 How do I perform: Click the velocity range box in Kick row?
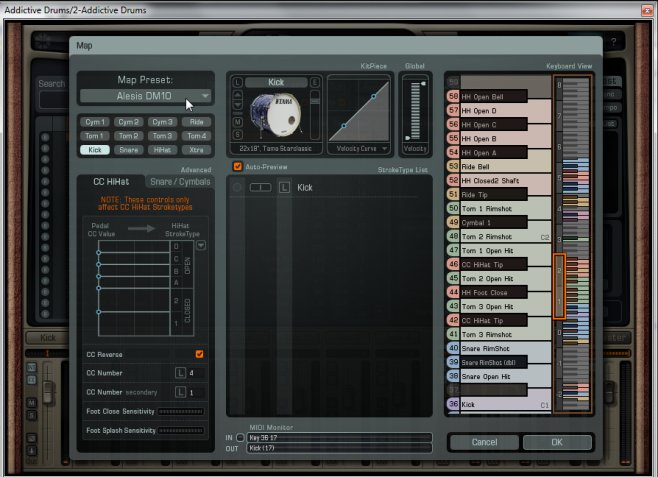point(260,188)
